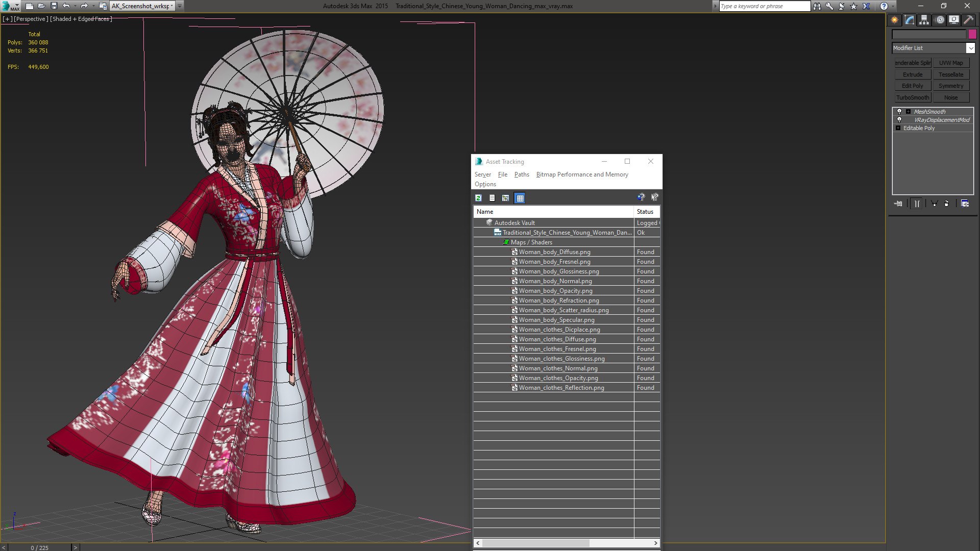
Task: Open the 3ds Max application menu
Action: [10, 6]
